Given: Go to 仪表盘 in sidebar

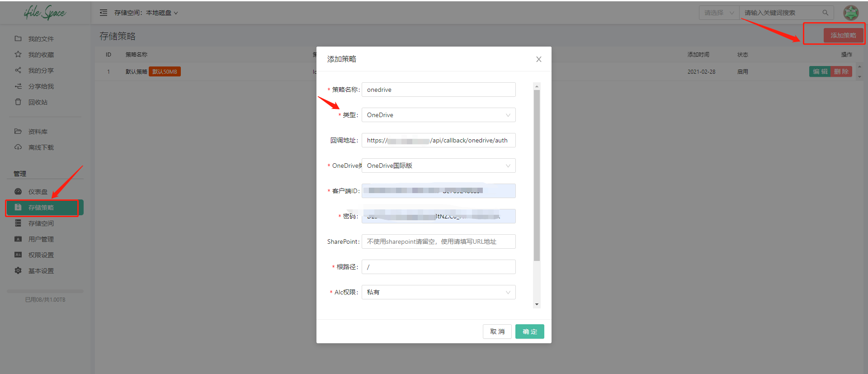Looking at the screenshot, I should (38, 192).
